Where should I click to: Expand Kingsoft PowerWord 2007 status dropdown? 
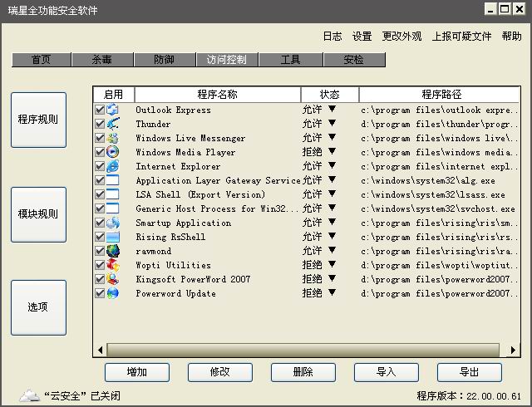(332, 278)
